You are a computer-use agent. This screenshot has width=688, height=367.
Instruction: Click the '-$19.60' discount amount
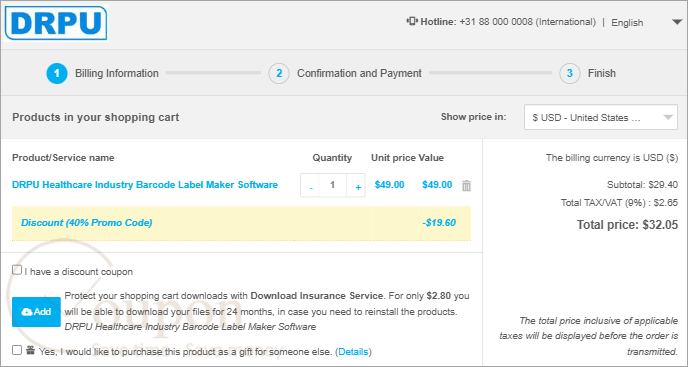tap(439, 223)
